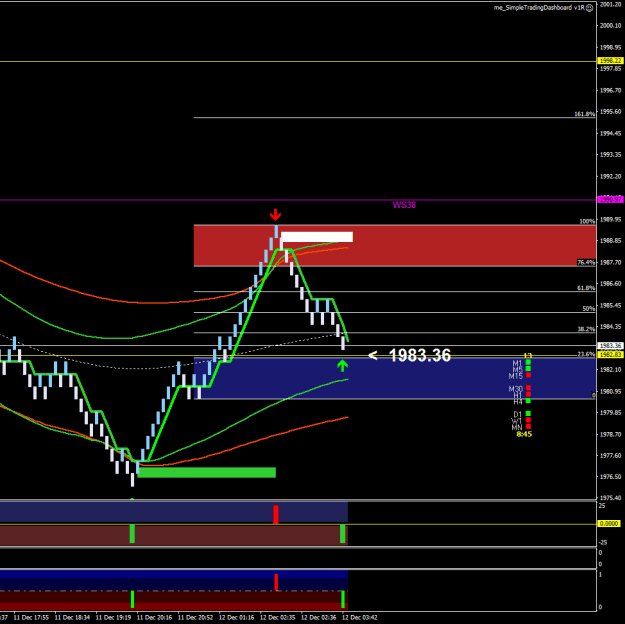Select the 23.6% Fibonacci level label
Screen dimensions: 625x624
(586, 354)
